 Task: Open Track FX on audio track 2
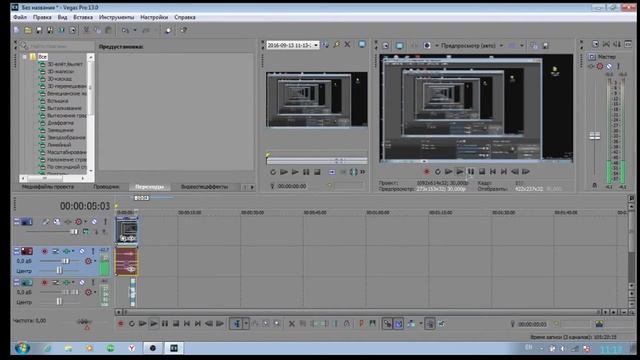(x=67, y=251)
